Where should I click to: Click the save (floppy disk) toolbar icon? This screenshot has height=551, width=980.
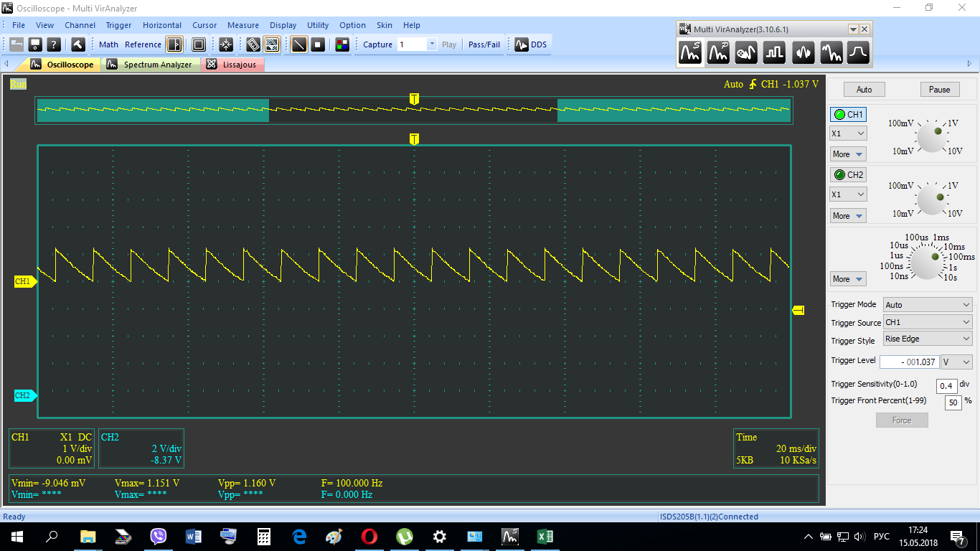pyautogui.click(x=34, y=44)
